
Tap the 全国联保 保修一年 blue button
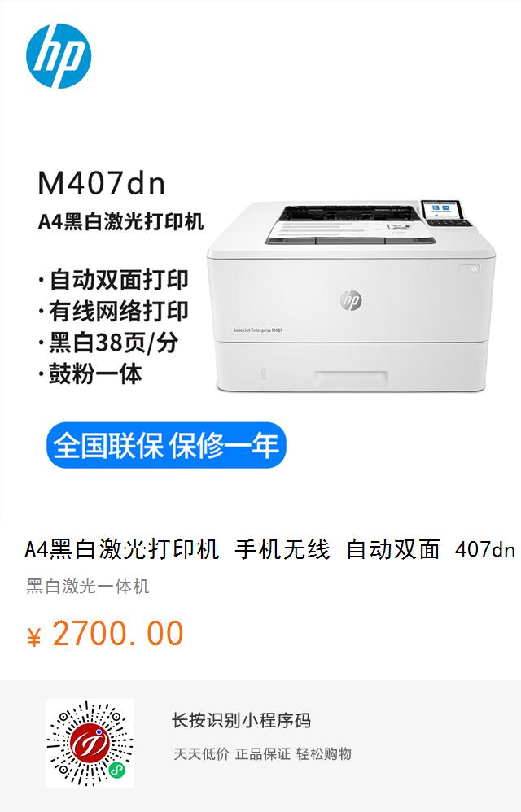(166, 445)
